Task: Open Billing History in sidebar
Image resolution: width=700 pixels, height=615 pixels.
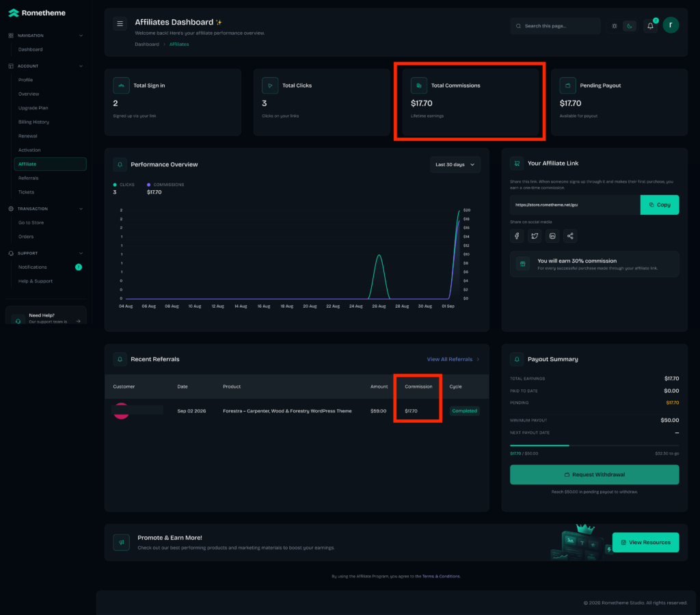Action: click(x=33, y=122)
